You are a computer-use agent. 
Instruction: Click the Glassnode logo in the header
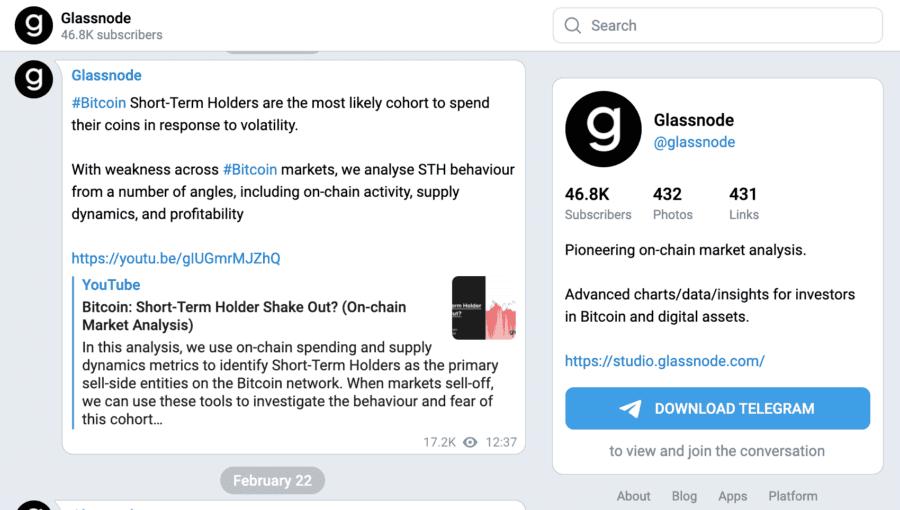[x=33, y=25]
